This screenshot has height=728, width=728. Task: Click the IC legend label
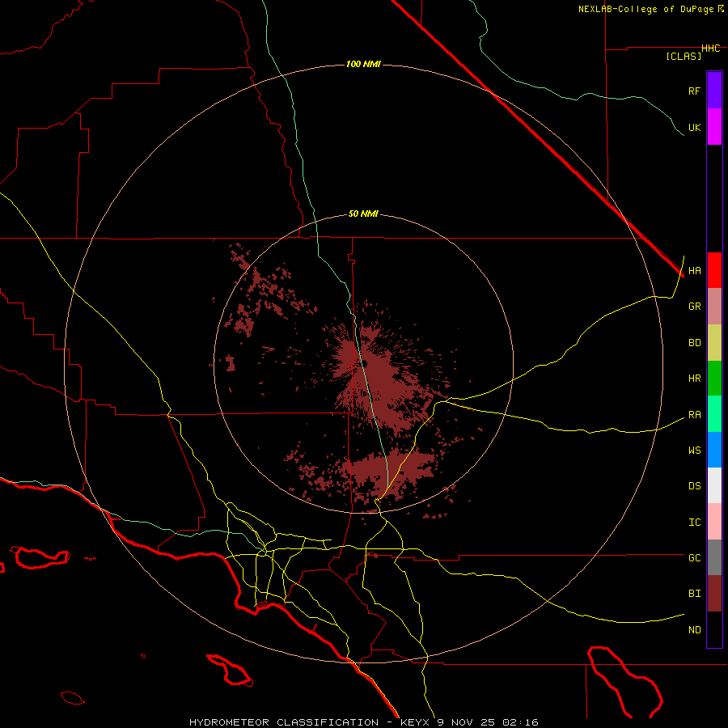[694, 523]
